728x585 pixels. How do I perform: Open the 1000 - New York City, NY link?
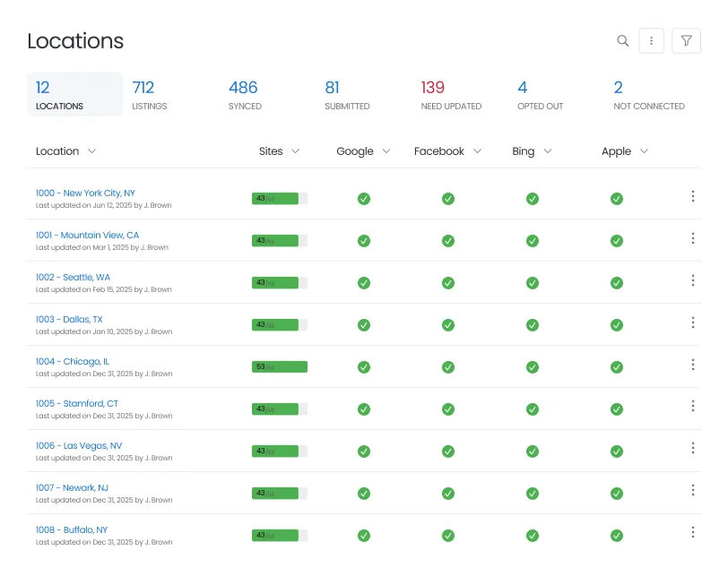click(x=85, y=193)
